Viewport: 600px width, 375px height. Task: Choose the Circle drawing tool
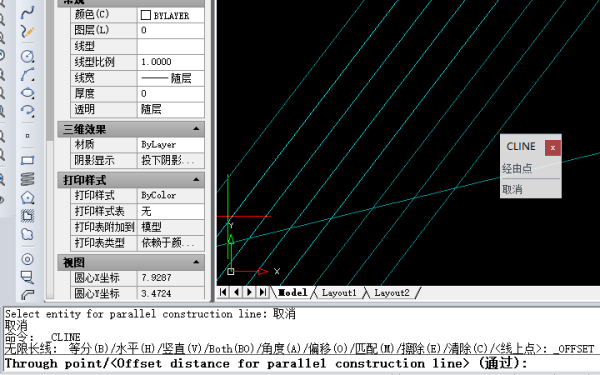pos(27,56)
